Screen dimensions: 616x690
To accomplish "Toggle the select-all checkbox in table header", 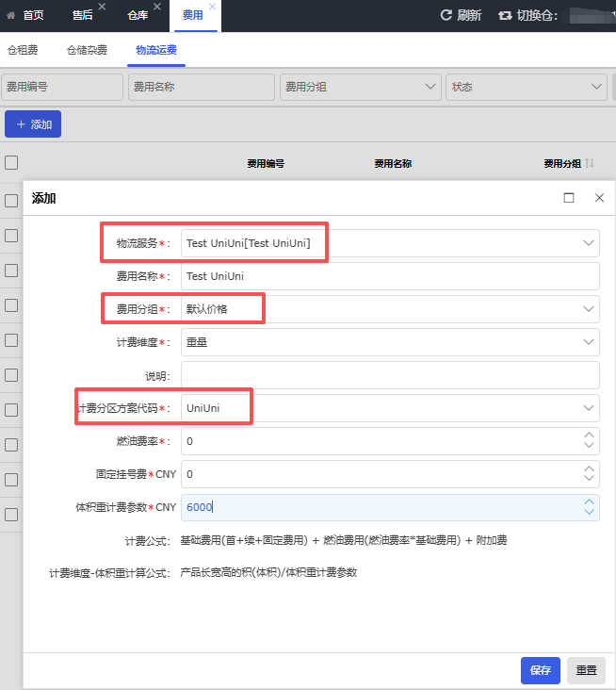I will point(11,162).
